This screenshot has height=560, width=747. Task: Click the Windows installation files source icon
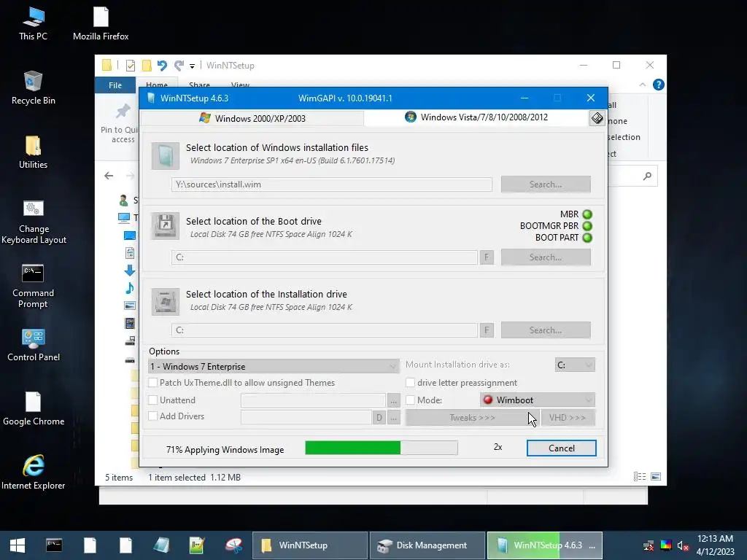click(x=166, y=156)
